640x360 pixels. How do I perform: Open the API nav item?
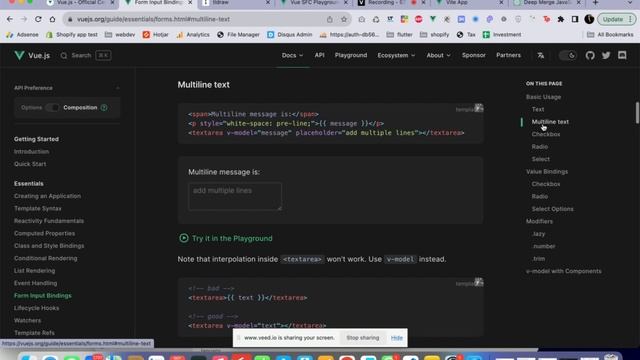pos(320,55)
